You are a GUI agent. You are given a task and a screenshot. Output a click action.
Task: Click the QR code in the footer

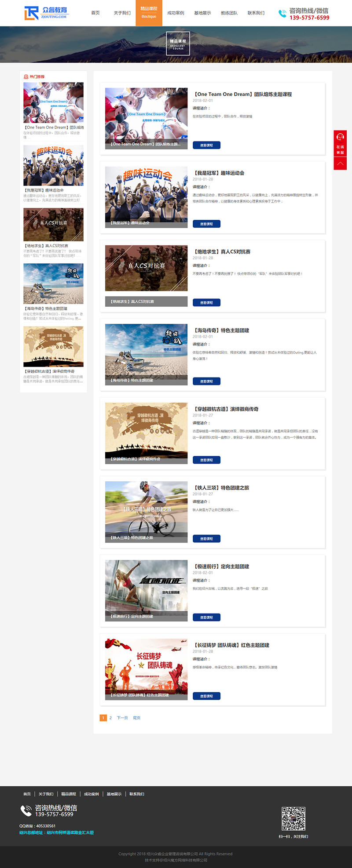[293, 818]
